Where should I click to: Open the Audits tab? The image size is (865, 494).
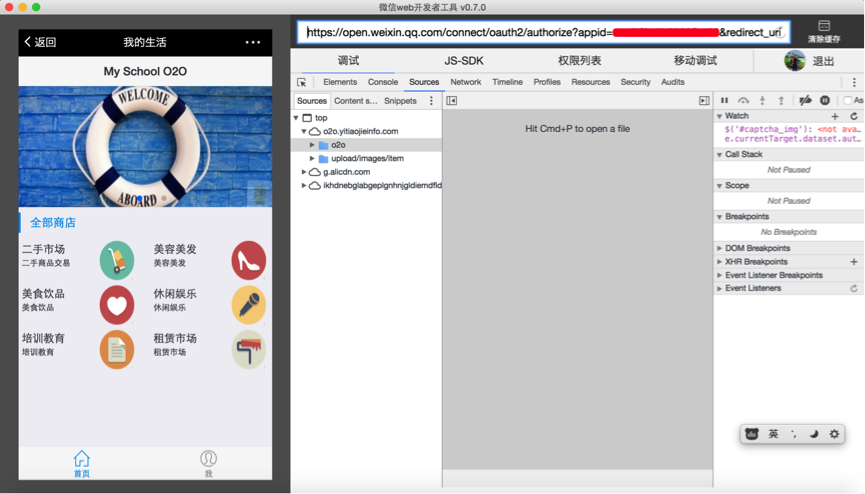[672, 82]
